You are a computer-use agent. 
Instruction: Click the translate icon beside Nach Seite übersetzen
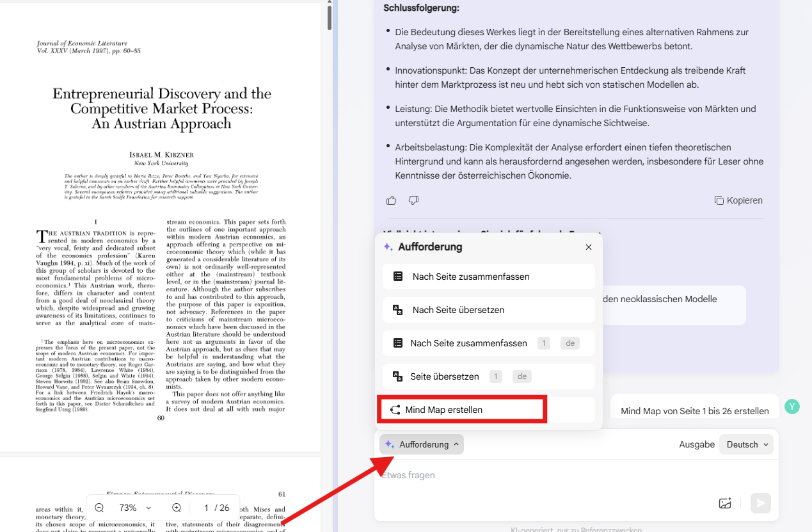(398, 310)
